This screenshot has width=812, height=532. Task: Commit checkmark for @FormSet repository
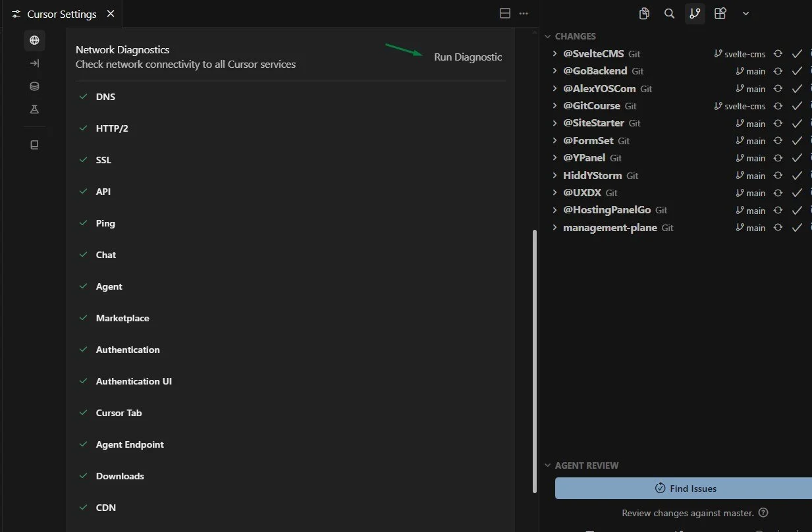[x=797, y=141]
